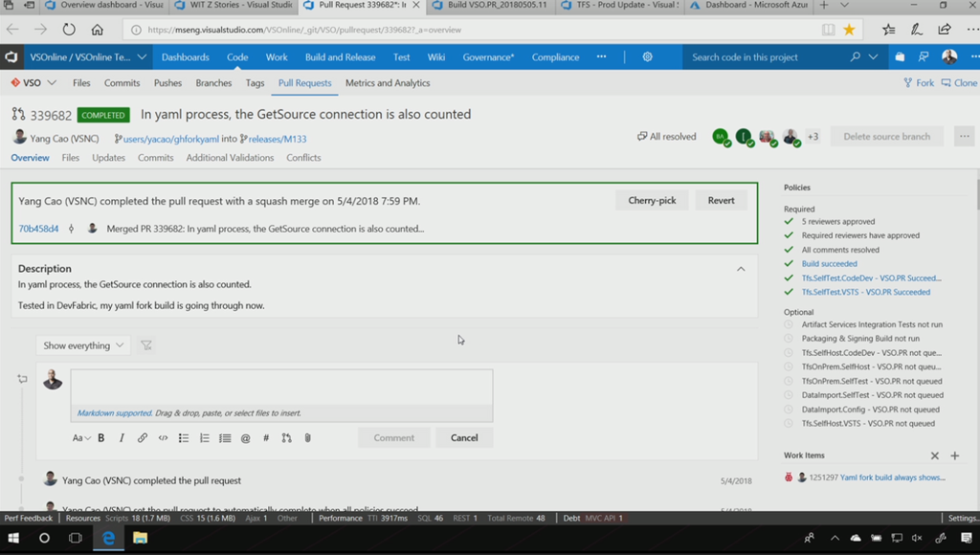Expand the search scope dropdown arrow

tap(873, 56)
